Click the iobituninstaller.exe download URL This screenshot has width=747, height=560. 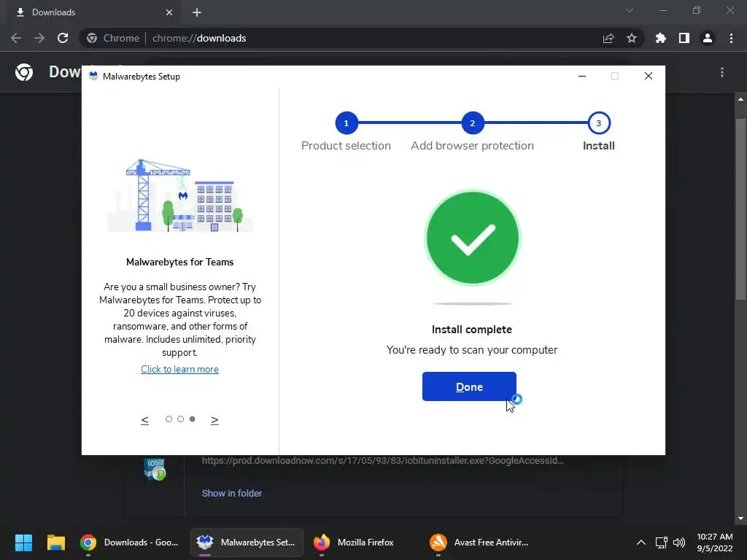pyautogui.click(x=382, y=461)
